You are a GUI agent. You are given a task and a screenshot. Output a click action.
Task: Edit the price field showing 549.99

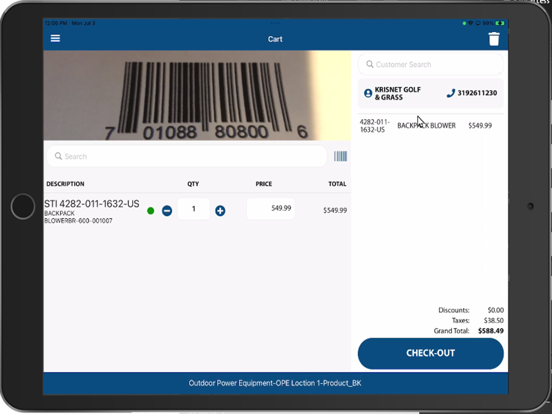[271, 208]
